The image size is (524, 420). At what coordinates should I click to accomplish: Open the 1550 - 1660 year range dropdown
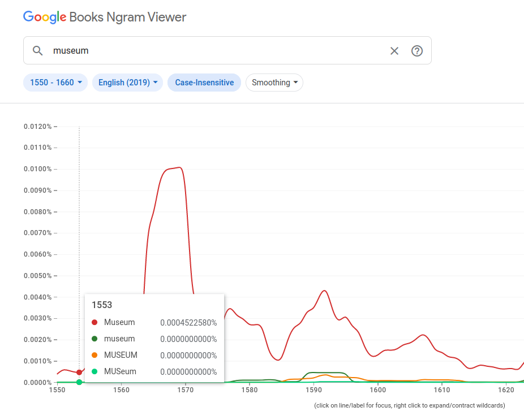[55, 83]
